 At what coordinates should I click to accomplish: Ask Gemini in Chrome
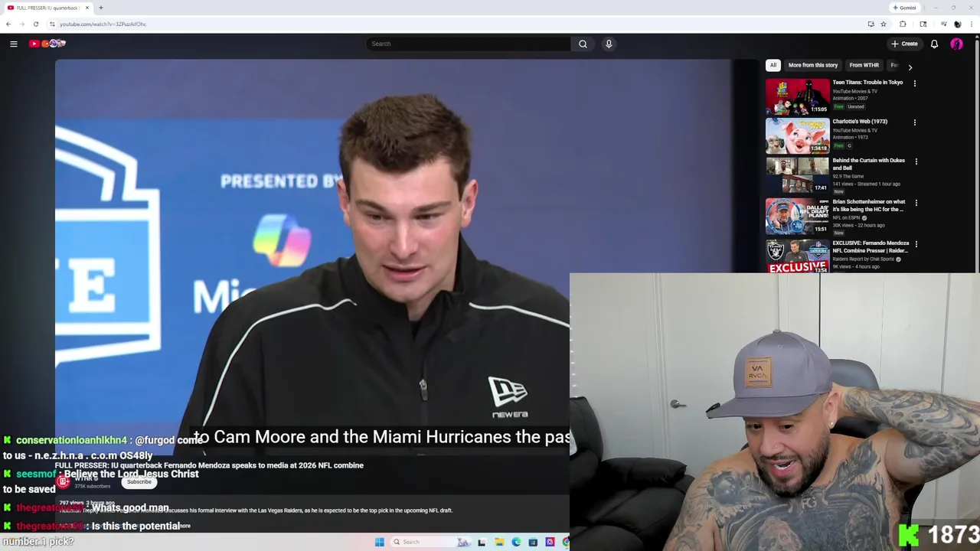click(x=904, y=8)
